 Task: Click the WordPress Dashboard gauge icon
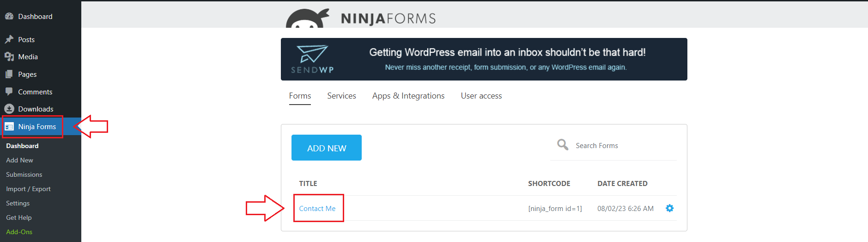[9, 16]
